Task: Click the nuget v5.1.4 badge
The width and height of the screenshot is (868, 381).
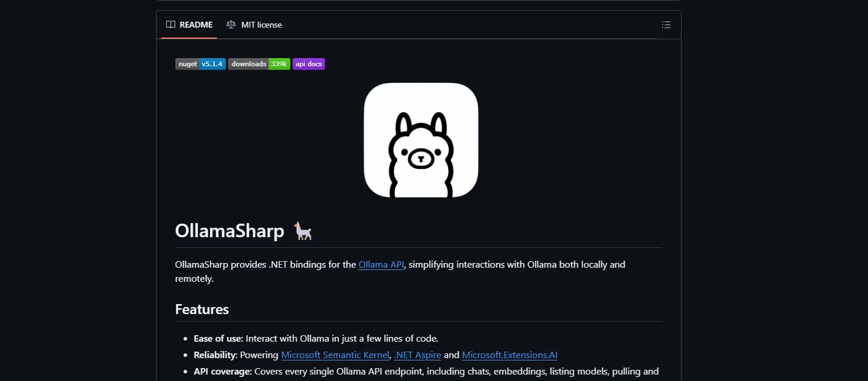Action: 201,64
